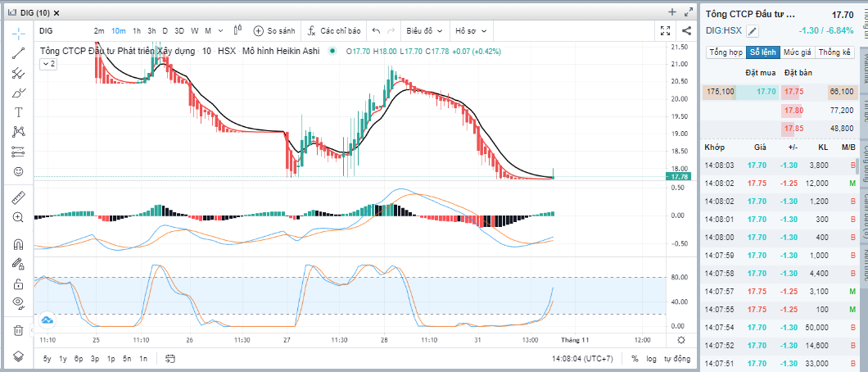Viewport: 868px width, 372px height.
Task: Activate the zoom in magnifier tool
Action: 18,217
